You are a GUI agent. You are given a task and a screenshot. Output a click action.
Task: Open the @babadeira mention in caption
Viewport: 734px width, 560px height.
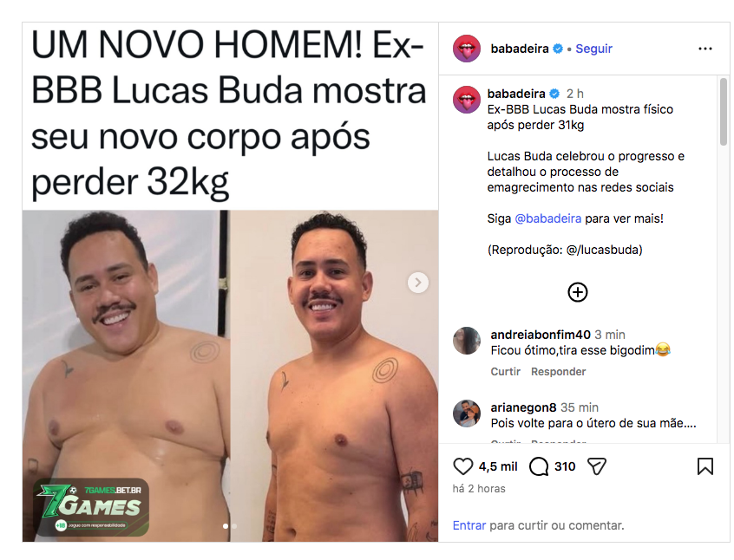547,218
